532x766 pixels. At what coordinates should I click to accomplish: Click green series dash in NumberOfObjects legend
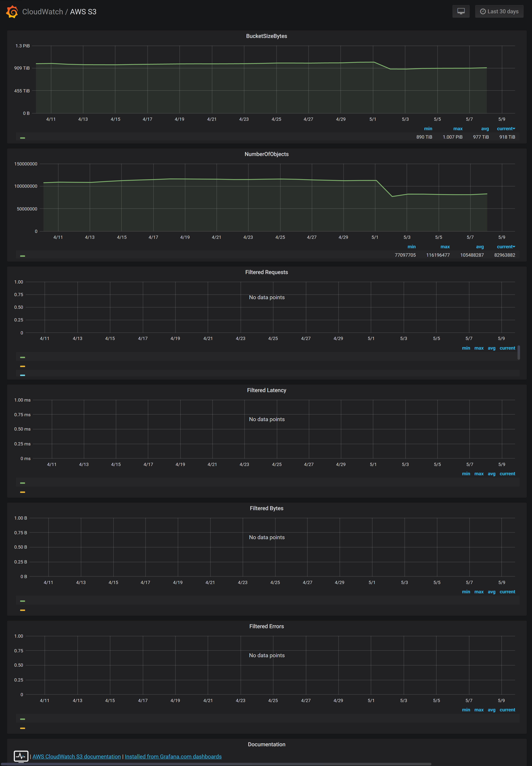23,256
